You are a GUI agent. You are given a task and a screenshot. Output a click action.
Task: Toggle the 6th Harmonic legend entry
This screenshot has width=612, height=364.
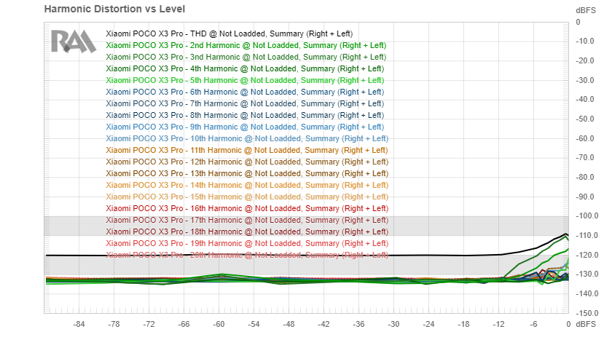coord(245,92)
